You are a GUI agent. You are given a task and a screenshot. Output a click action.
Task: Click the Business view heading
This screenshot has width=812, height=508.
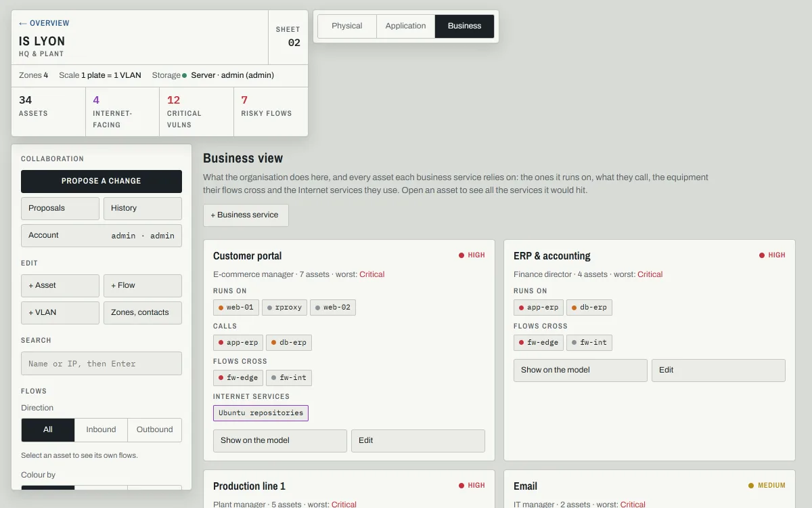tap(243, 158)
